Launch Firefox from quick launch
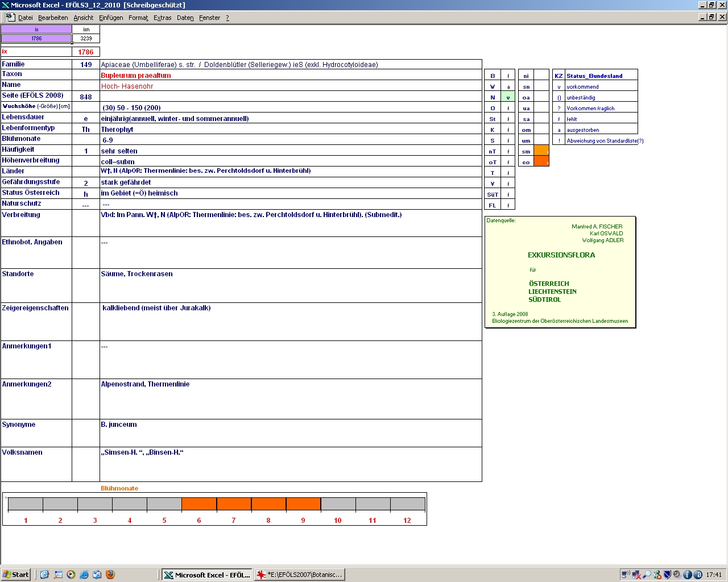The width and height of the screenshot is (728, 582). [110, 575]
